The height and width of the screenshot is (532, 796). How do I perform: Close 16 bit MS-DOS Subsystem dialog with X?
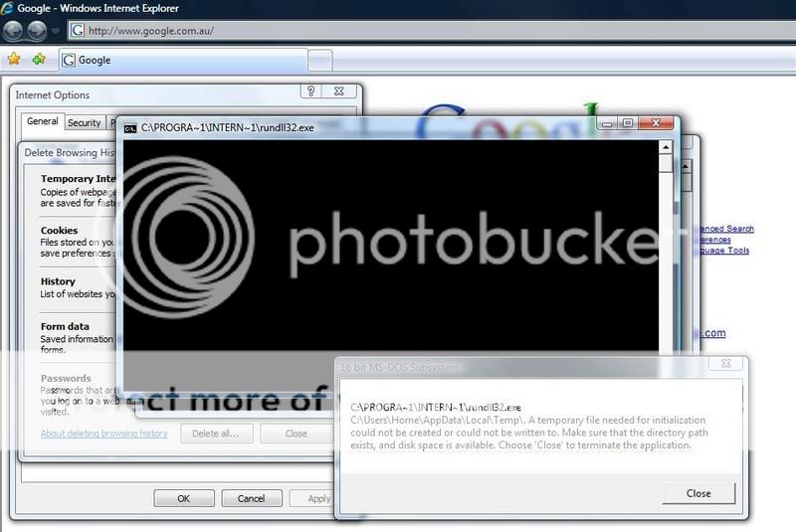point(726,363)
